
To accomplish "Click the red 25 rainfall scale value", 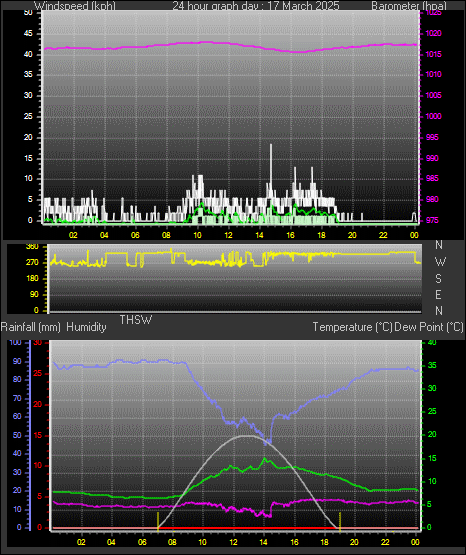I will tap(37, 374).
